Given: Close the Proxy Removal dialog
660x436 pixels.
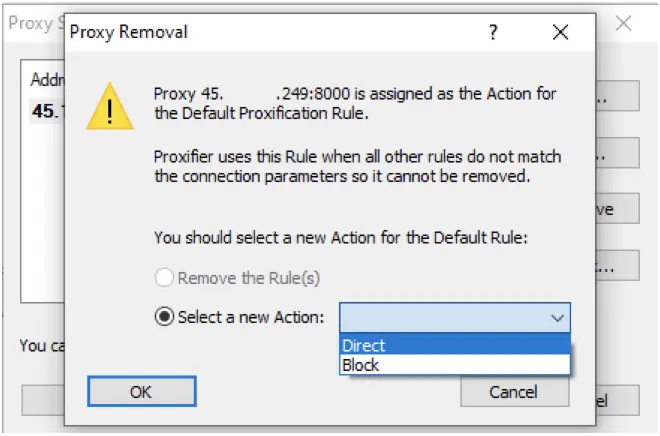Looking at the screenshot, I should pyautogui.click(x=560, y=32).
